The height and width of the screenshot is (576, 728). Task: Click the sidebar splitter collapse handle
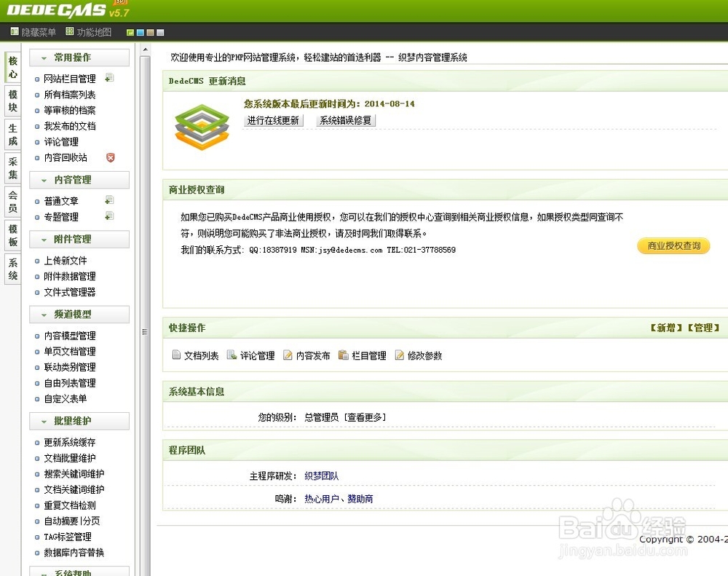(x=144, y=331)
